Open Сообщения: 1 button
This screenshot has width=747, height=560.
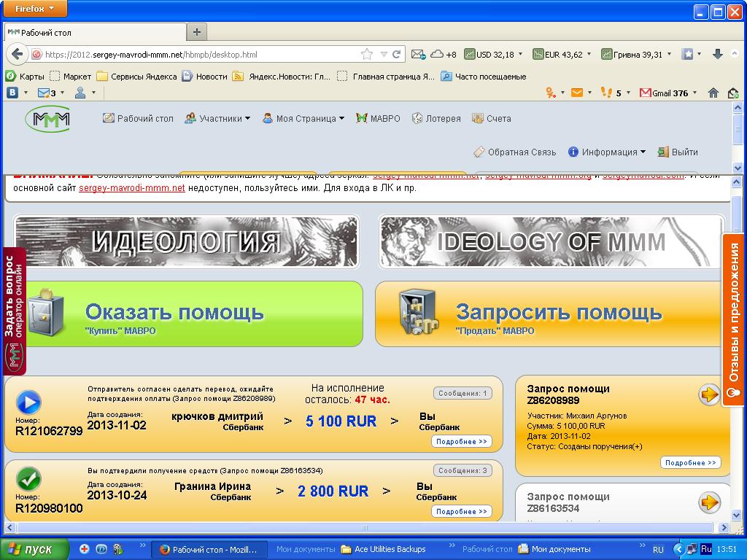pos(462,393)
